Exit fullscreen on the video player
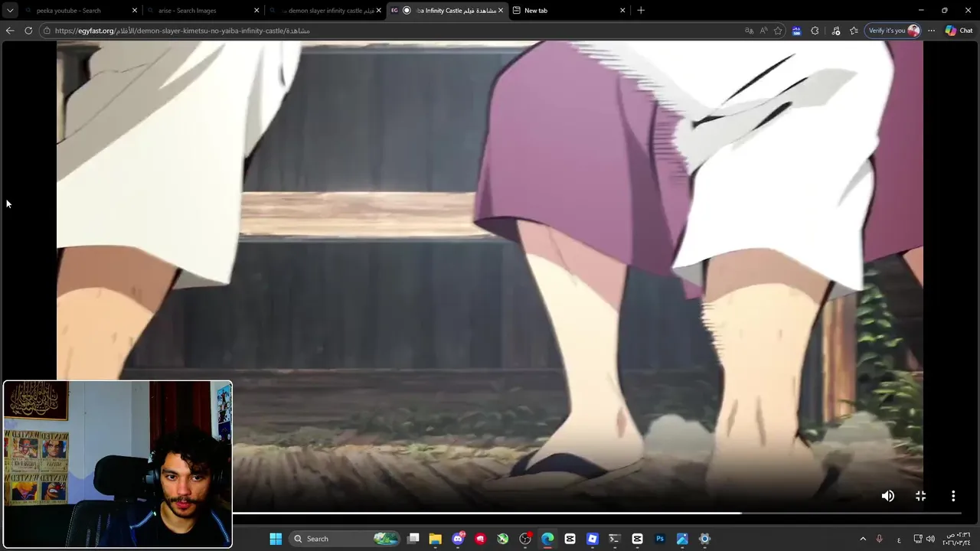 [x=920, y=496]
